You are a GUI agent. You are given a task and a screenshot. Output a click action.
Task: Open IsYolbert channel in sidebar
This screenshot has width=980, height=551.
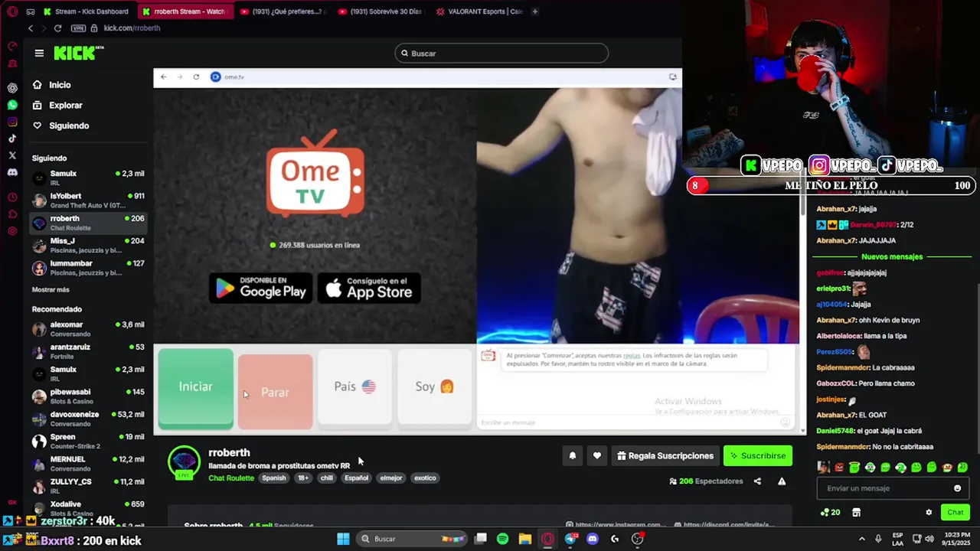tap(88, 201)
